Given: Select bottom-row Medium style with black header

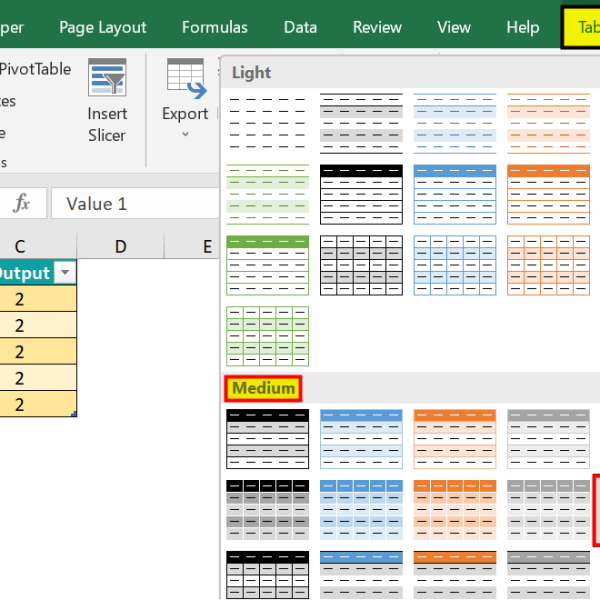Looking at the screenshot, I should click(x=267, y=575).
